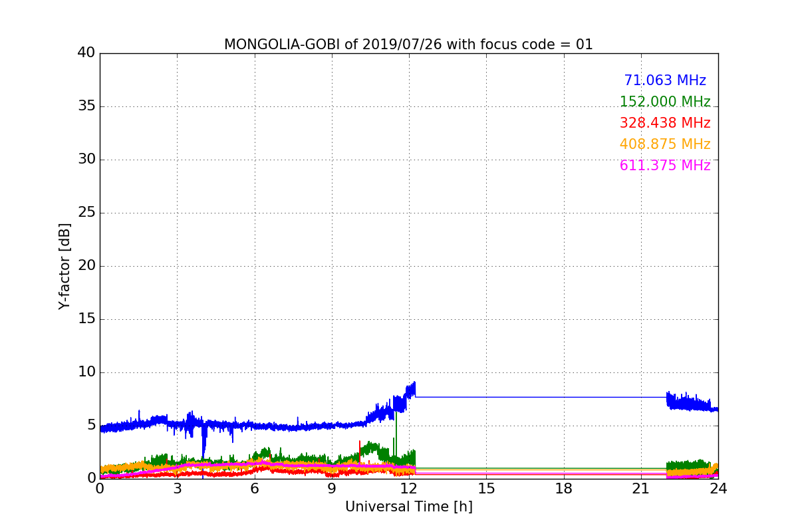Click y-axis tick label 30
The width and height of the screenshot is (798, 532).
pos(86,159)
